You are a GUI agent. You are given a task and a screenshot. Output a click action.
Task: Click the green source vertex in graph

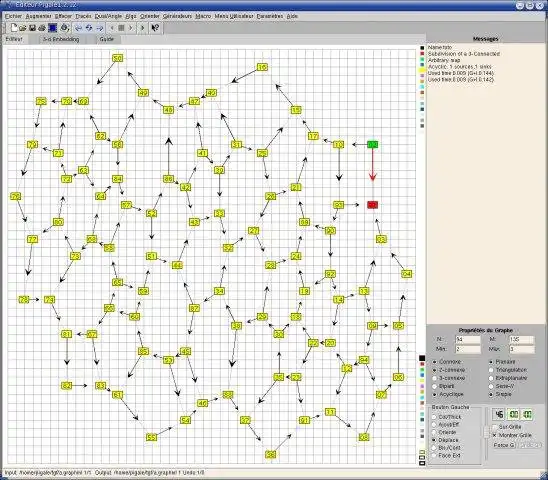point(373,144)
